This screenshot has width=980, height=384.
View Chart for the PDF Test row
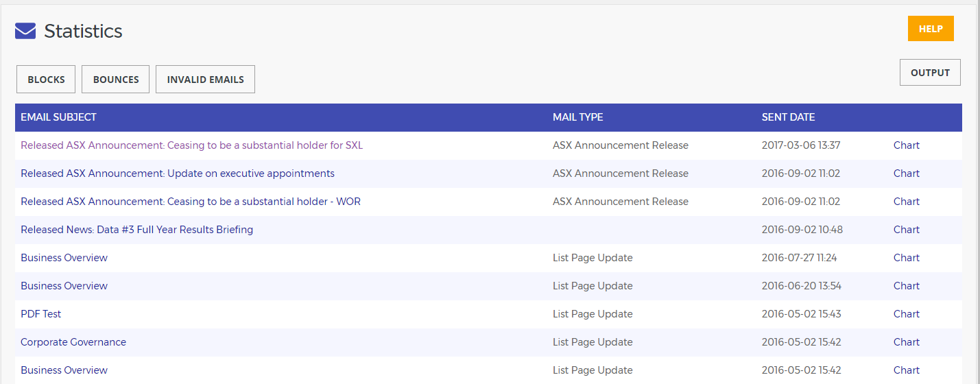(x=906, y=314)
